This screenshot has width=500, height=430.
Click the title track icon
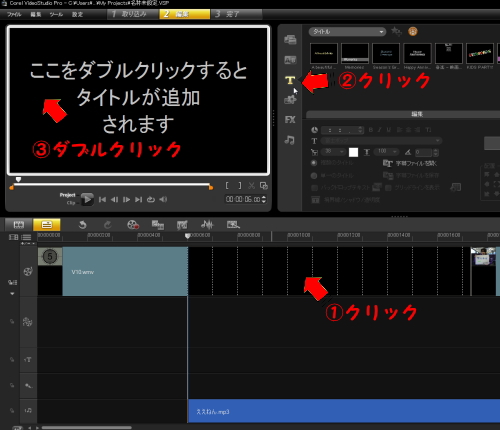coord(28,360)
